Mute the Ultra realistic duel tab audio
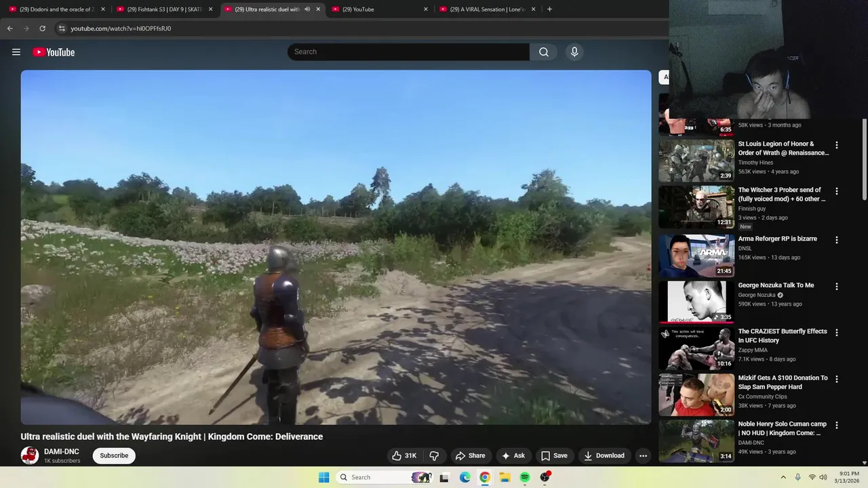This screenshot has height=488, width=868. tap(307, 9)
